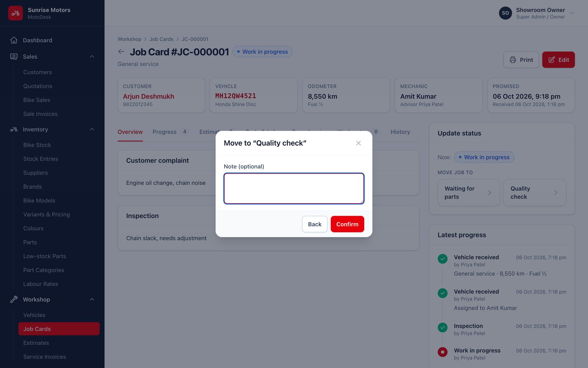Collapse the Workshop sidebar section
The width and height of the screenshot is (588, 368).
[92, 300]
